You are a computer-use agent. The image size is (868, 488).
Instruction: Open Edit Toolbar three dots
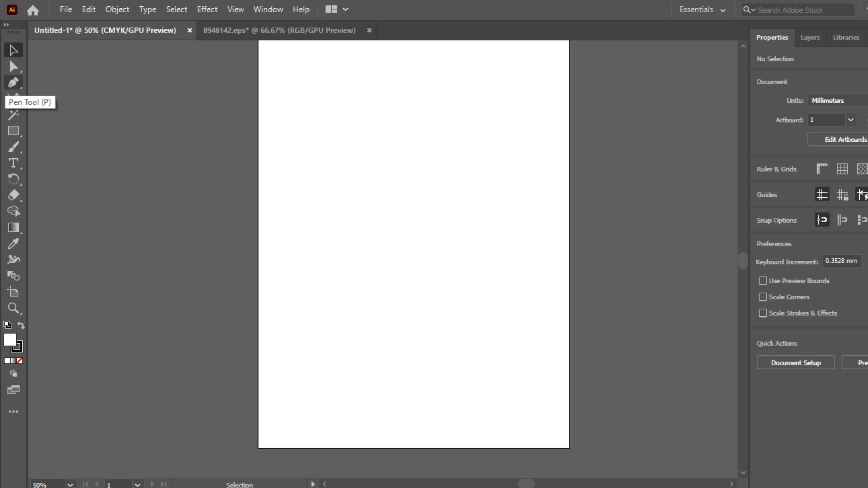[13, 412]
